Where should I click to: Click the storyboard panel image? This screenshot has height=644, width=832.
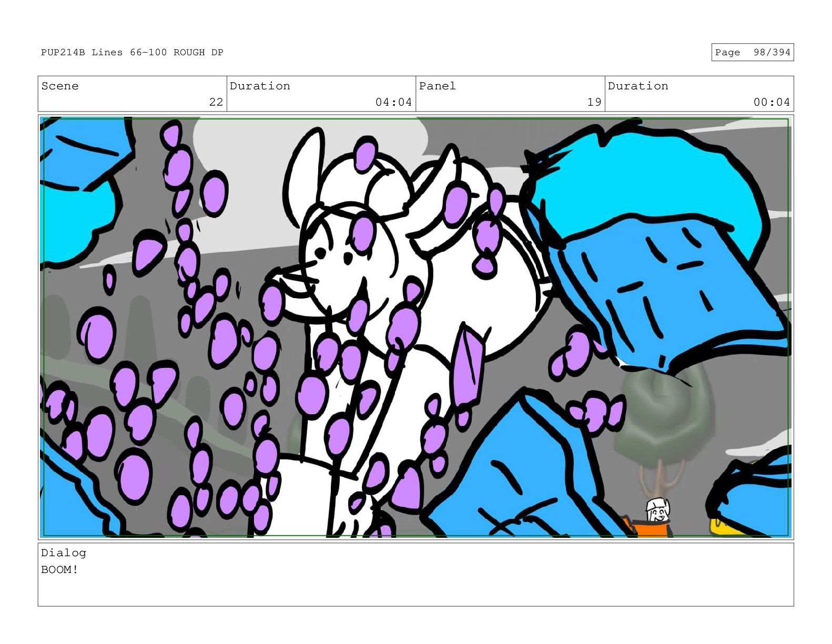pos(415,327)
